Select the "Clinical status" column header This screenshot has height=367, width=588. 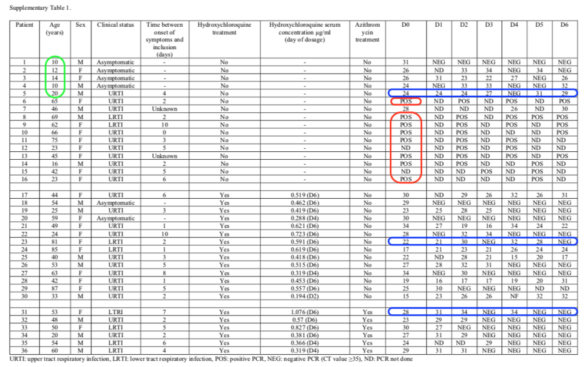(x=115, y=25)
